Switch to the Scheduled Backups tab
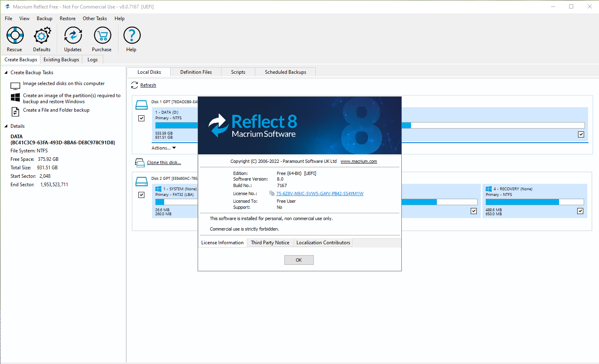599x364 pixels. (286, 72)
